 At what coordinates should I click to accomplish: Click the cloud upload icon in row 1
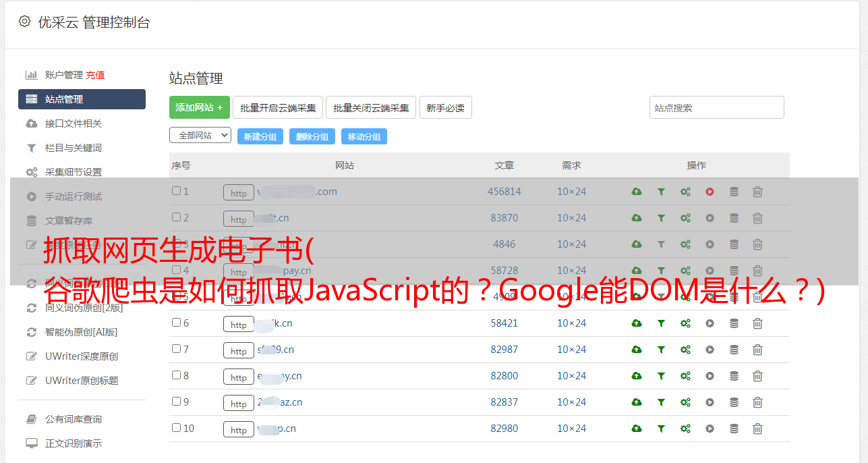click(x=636, y=192)
